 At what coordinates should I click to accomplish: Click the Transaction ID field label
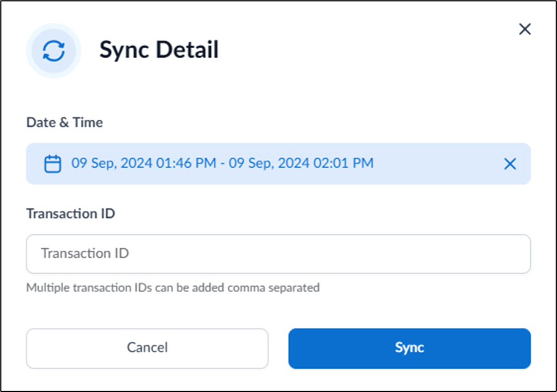[x=71, y=213]
